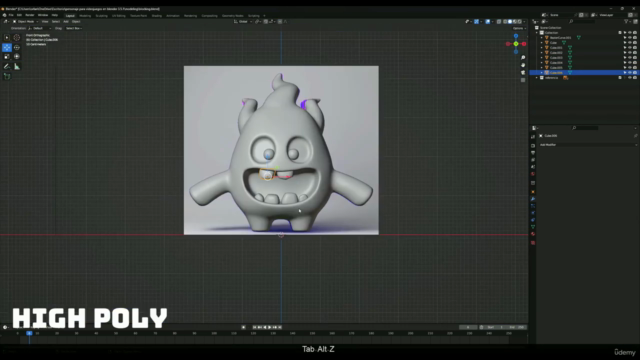Open the Render properties tab
Image resolution: width=640 pixels, height=360 pixels.
point(533,146)
